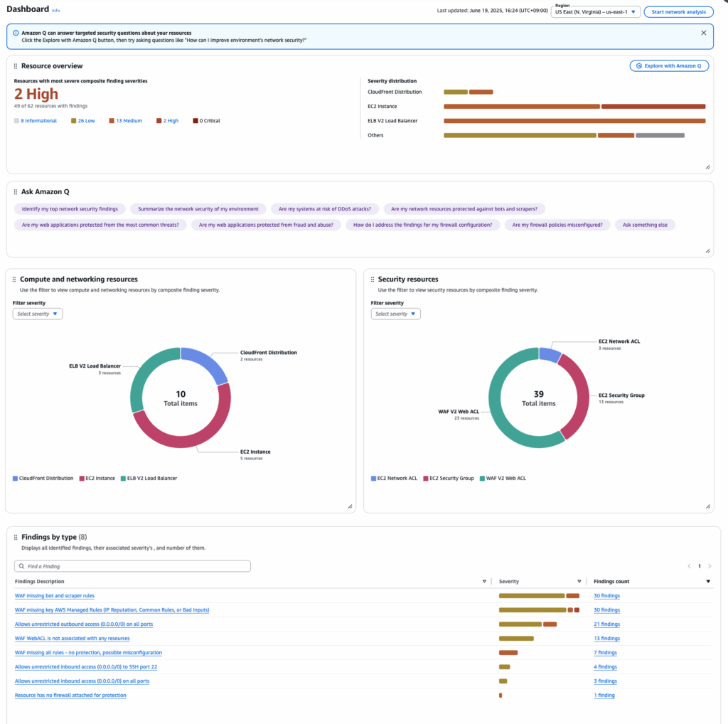This screenshot has width=728, height=724.
Task: Click drag handle of Resource overview panel
Action: tap(16, 66)
